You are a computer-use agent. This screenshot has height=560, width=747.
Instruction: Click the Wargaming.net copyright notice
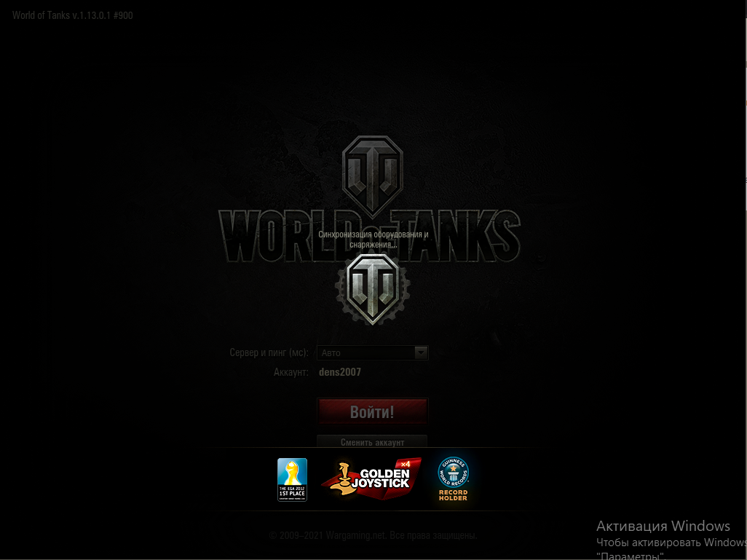click(373, 535)
